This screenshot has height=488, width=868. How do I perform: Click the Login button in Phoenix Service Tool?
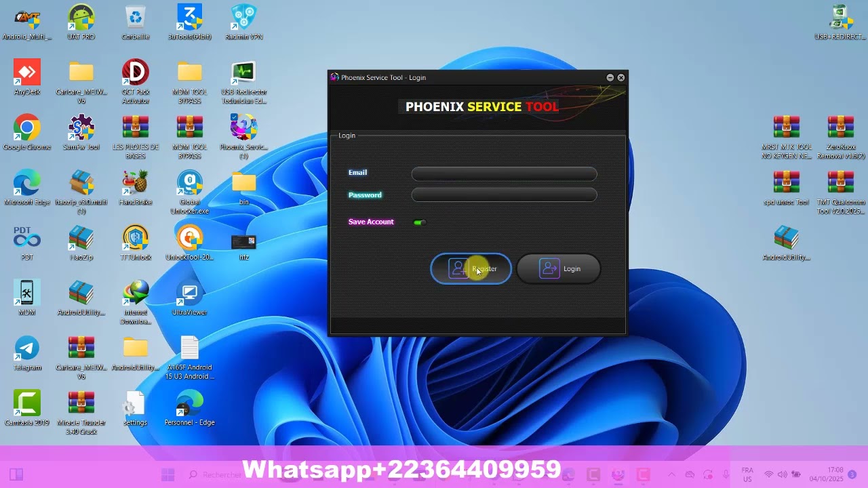click(x=558, y=269)
